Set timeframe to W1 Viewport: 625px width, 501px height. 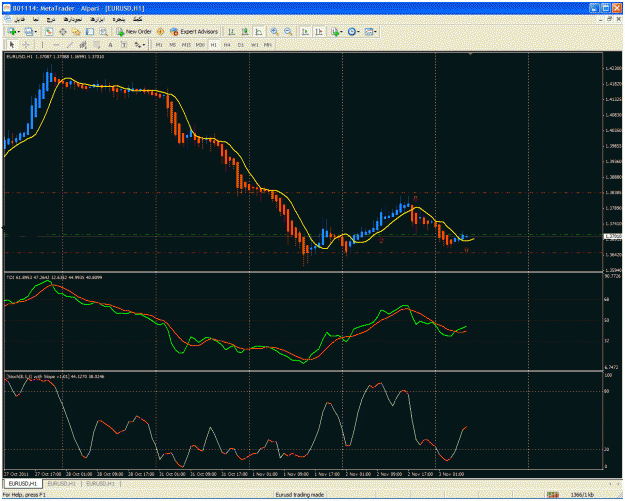pos(255,45)
